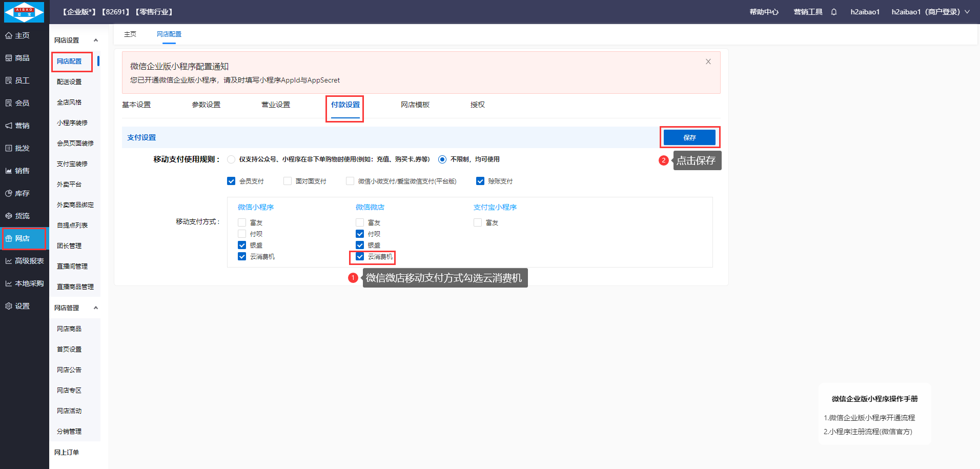Open the 设置 gear sidebar item

pos(17,306)
